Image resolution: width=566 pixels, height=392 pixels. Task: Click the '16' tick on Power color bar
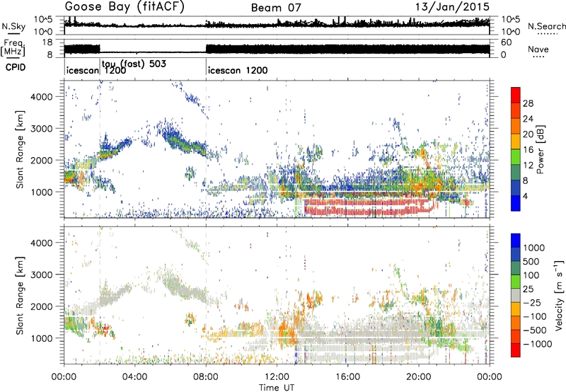click(x=528, y=150)
